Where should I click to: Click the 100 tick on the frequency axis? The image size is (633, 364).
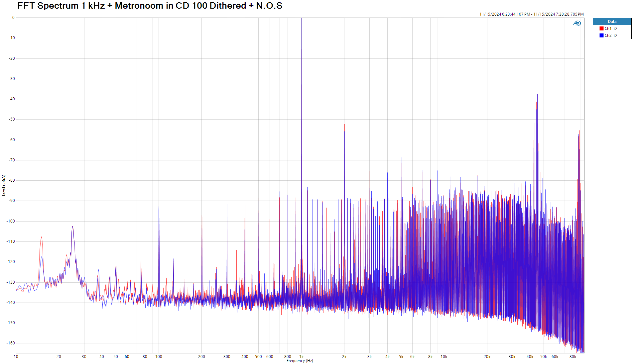tap(159, 357)
